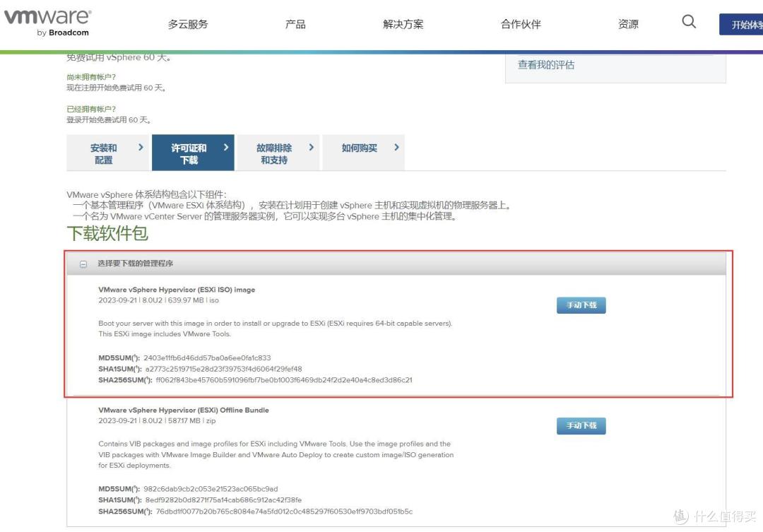
Task: Select the bundle SHA256SUM value 76dbd1f0...
Action: coord(284,512)
